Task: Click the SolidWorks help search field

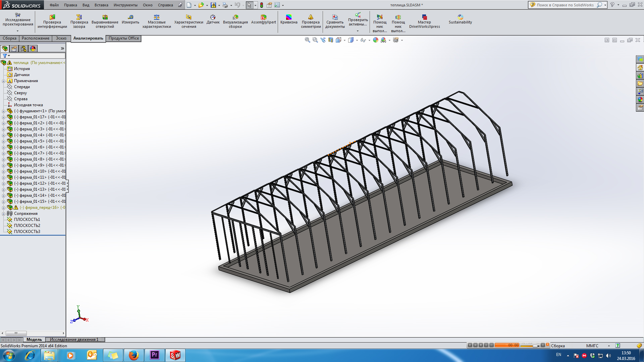Action: tap(565, 5)
